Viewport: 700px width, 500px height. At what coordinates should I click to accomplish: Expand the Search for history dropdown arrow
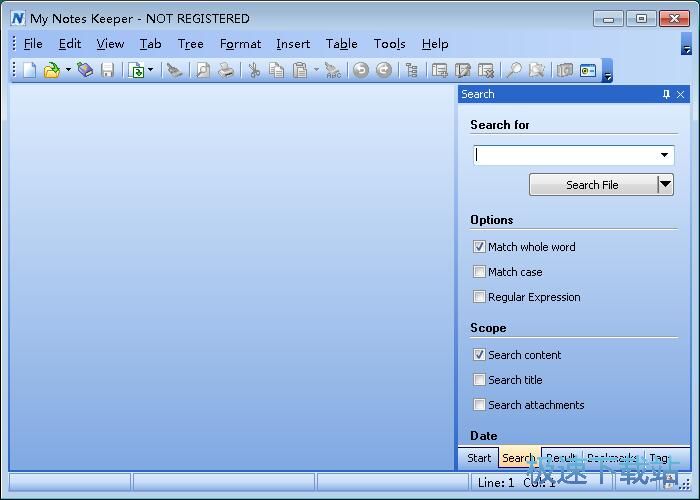pos(664,155)
